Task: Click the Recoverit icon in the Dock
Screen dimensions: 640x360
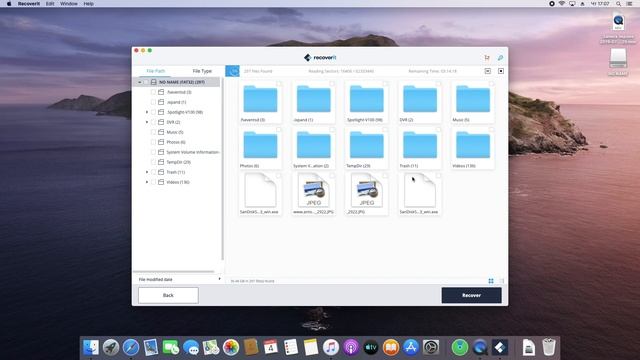Action: [x=500, y=347]
